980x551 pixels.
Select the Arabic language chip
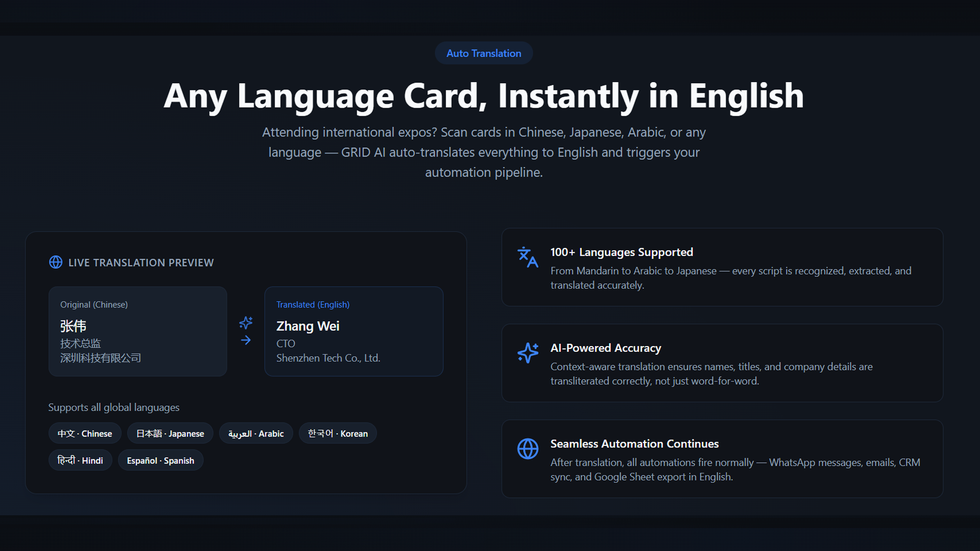click(256, 433)
